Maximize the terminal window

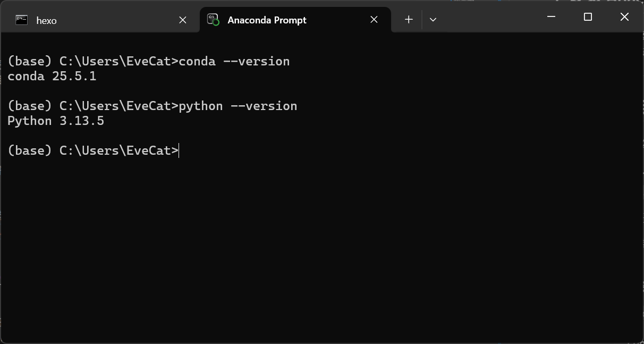[588, 17]
